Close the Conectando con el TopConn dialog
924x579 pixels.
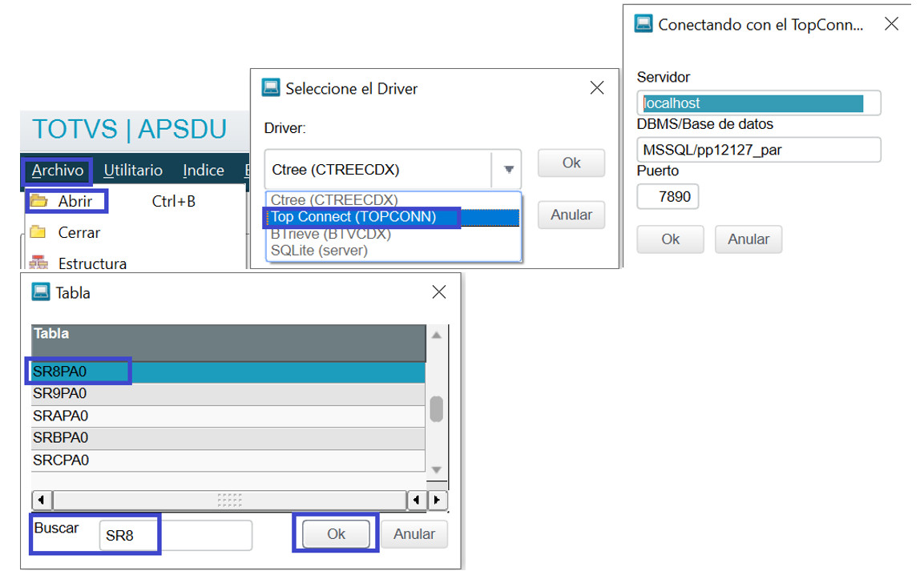892,23
